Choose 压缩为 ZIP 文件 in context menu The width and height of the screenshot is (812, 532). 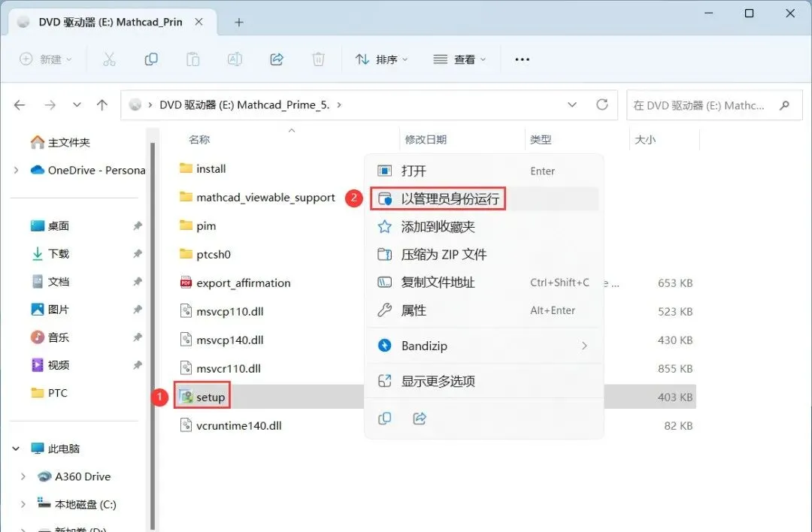coord(484,255)
